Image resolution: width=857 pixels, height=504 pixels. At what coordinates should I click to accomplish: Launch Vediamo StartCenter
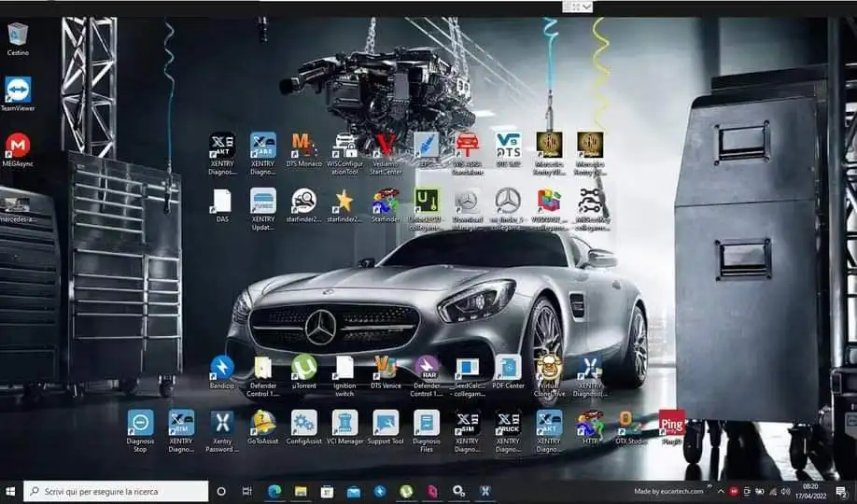tap(386, 153)
